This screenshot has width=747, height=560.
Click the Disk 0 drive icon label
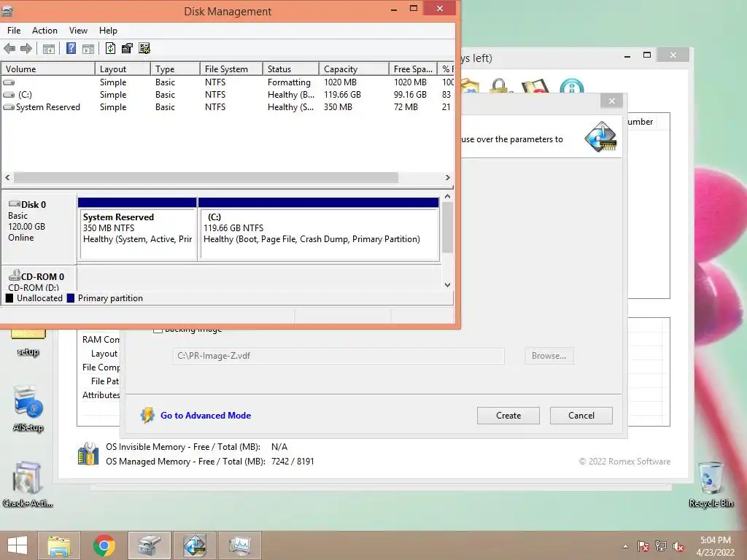coord(28,204)
